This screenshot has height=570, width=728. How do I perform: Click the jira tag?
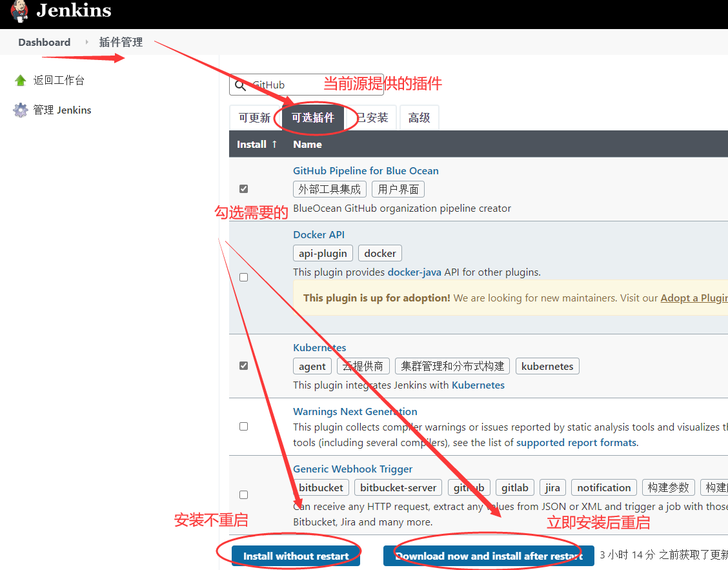pos(552,487)
